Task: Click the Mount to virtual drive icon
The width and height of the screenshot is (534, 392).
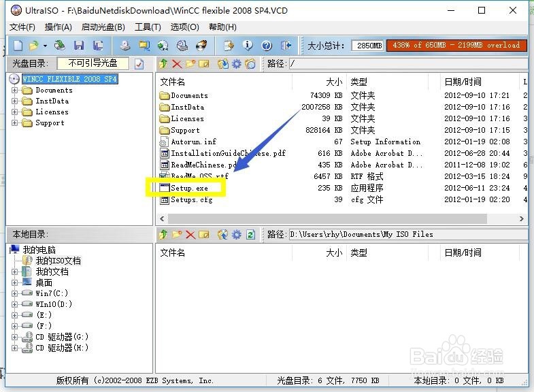Action: (x=182, y=46)
